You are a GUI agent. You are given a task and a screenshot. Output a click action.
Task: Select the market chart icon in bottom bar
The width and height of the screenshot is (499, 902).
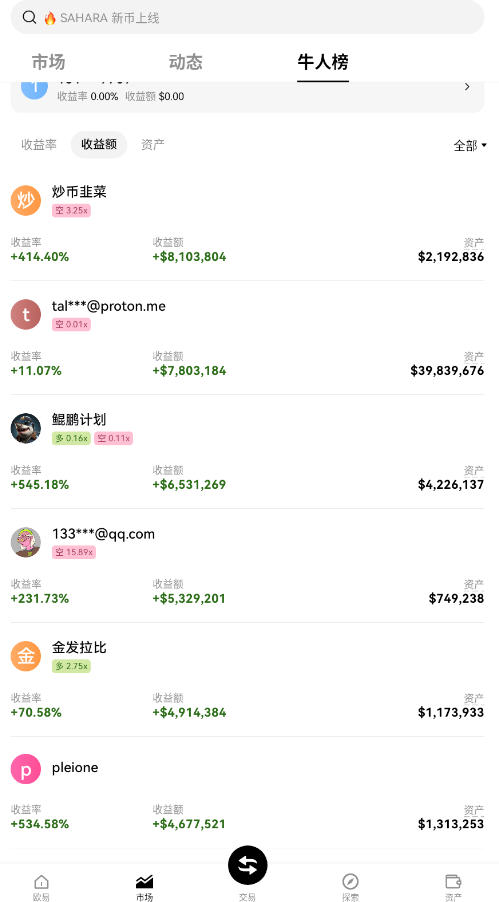point(144,881)
